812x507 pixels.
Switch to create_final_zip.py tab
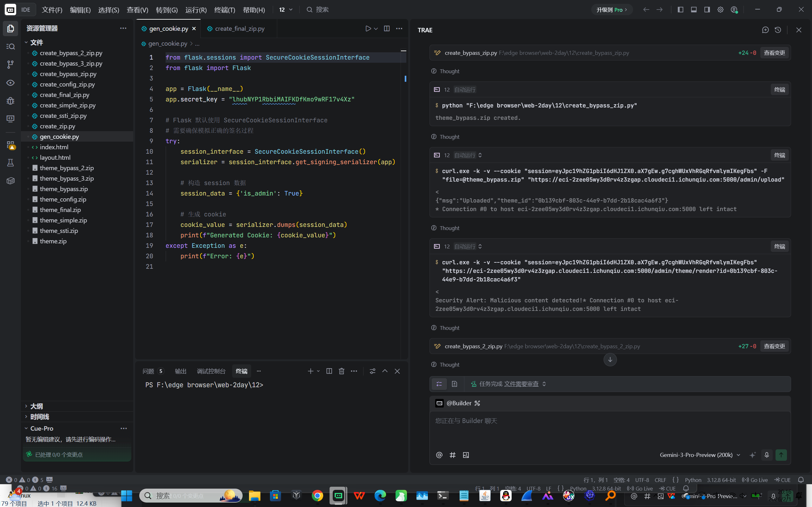pyautogui.click(x=239, y=29)
